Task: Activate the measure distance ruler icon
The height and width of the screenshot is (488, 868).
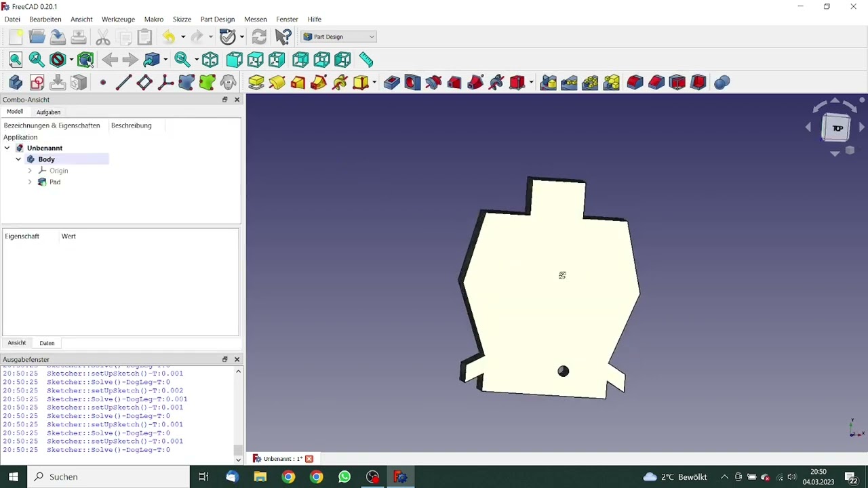Action: point(366,60)
